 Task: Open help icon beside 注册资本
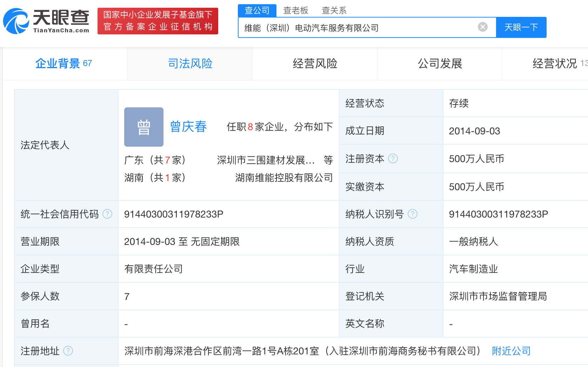pyautogui.click(x=393, y=159)
